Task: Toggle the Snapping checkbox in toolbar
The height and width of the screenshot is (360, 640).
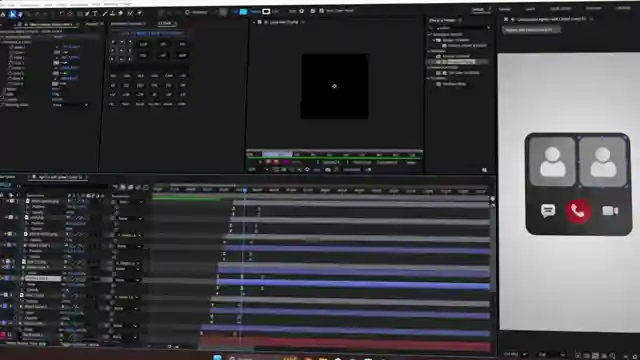Action: pos(187,12)
